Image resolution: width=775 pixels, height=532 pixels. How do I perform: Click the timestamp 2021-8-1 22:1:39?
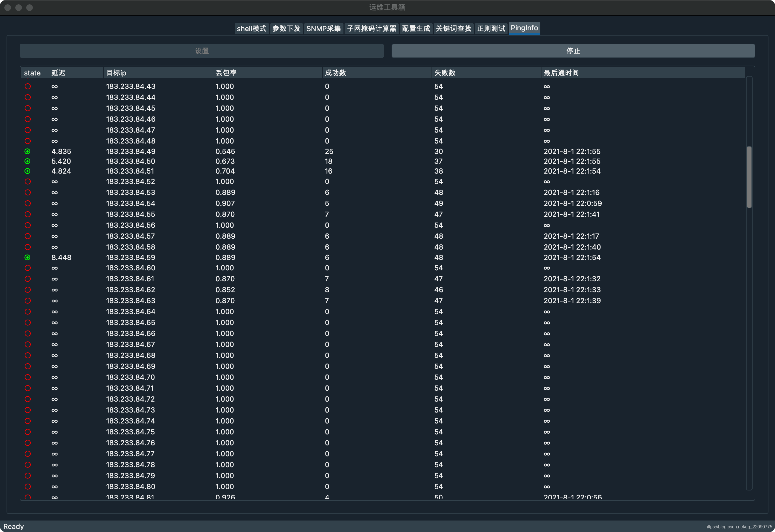coord(572,301)
